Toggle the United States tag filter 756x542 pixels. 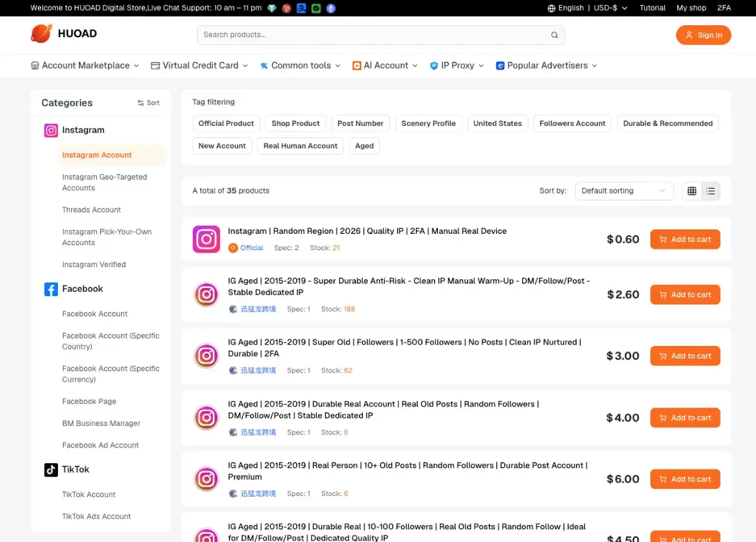pyautogui.click(x=498, y=124)
